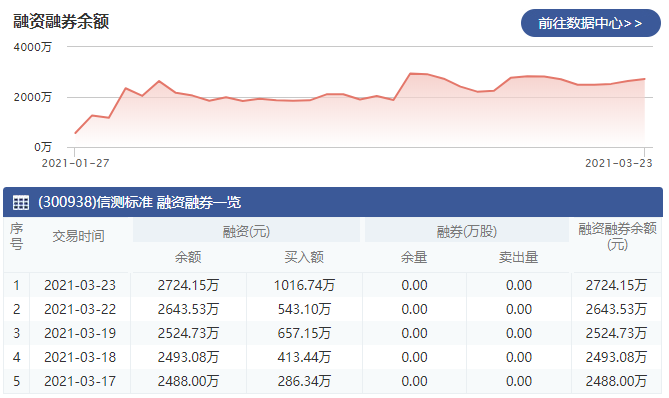The image size is (669, 398).
Task: Click the 买入额 sub-header
Action: pyautogui.click(x=304, y=257)
